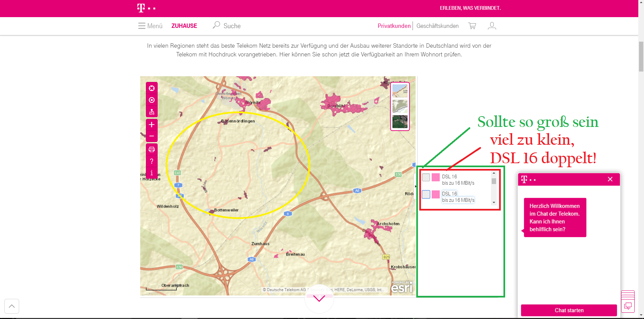Click the Breitenau label on map

pyautogui.click(x=295, y=254)
